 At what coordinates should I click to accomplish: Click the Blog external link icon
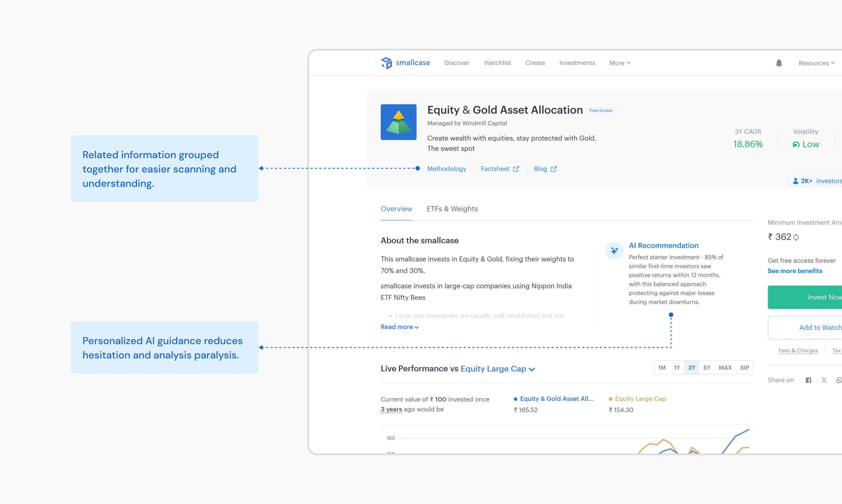(553, 169)
